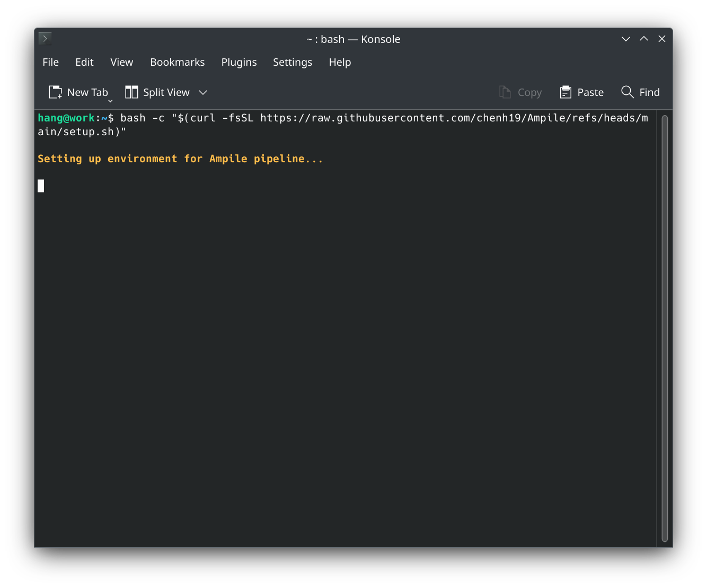Expand the Split View chevron dropdown

click(x=202, y=92)
